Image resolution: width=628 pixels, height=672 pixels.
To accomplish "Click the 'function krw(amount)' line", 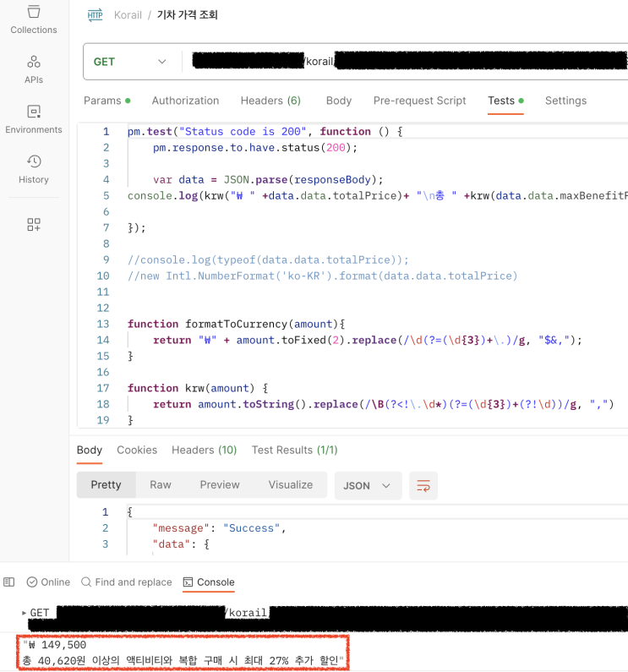I will (198, 388).
